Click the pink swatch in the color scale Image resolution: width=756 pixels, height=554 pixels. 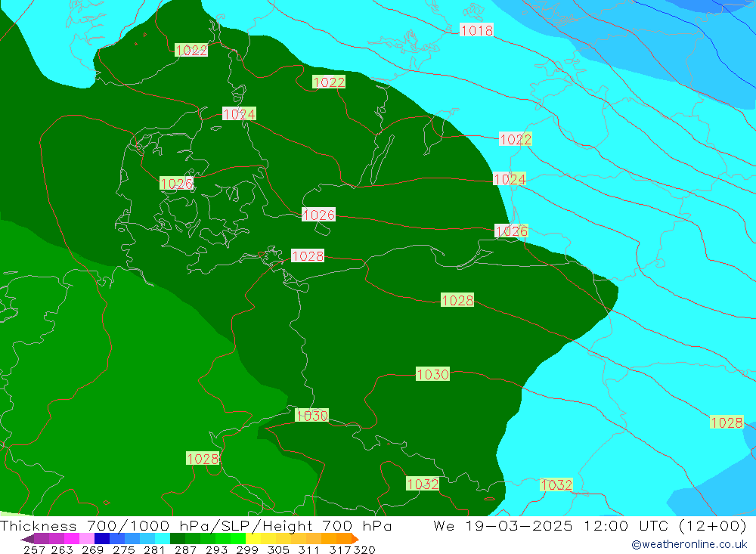[87, 539]
